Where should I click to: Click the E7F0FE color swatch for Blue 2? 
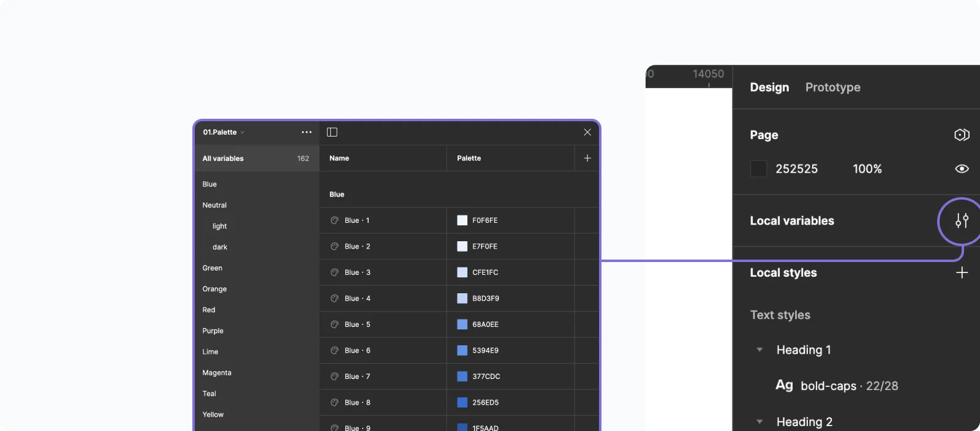pos(462,246)
